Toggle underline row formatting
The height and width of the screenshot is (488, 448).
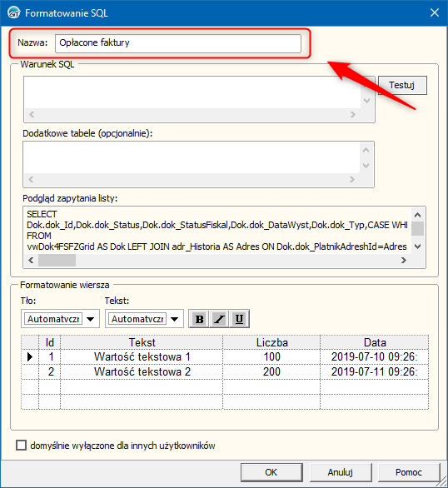[x=239, y=319]
